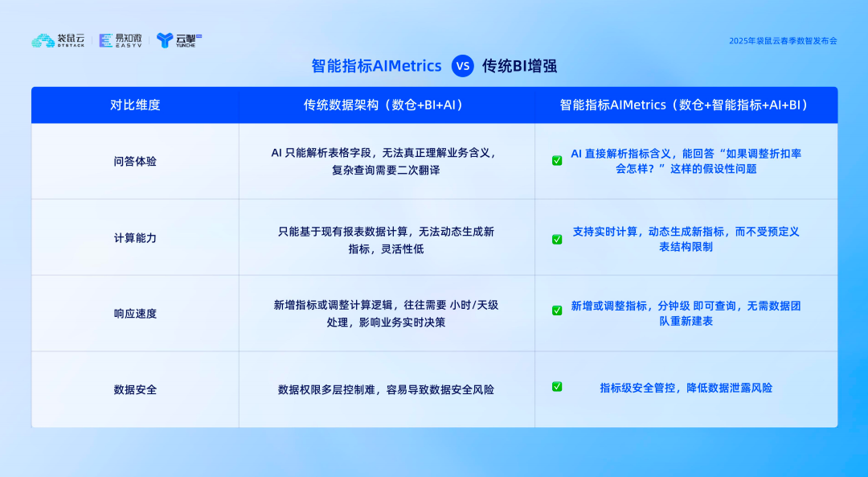Select the 计算能力 row label
Screen dimensions: 868x477
[x=135, y=238]
